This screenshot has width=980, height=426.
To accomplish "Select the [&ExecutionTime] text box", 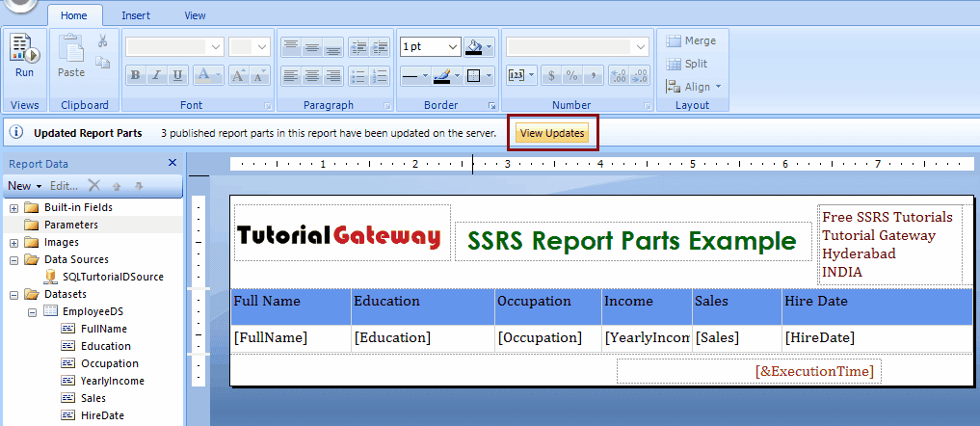I will click(750, 371).
